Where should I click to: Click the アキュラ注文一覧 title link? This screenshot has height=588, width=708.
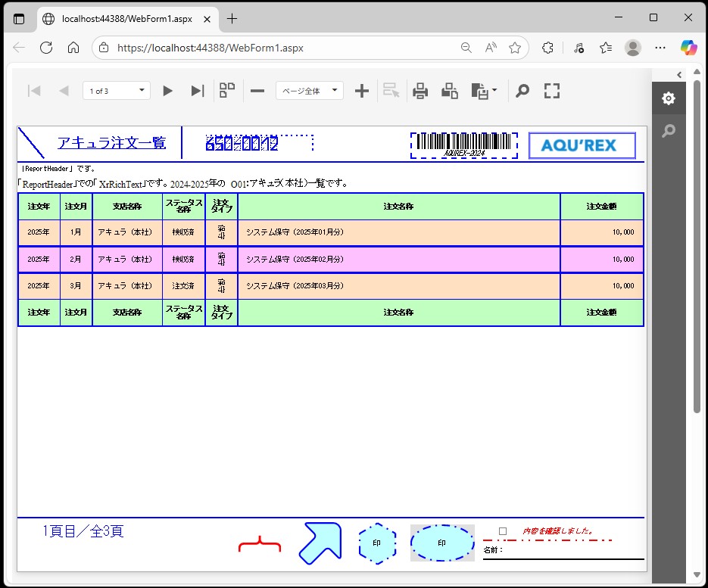[x=111, y=143]
